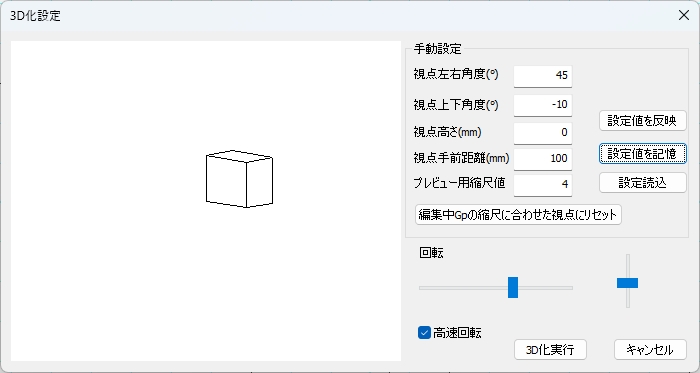
Task: Click horizontal rotation track left of thumb
Action: (x=463, y=288)
